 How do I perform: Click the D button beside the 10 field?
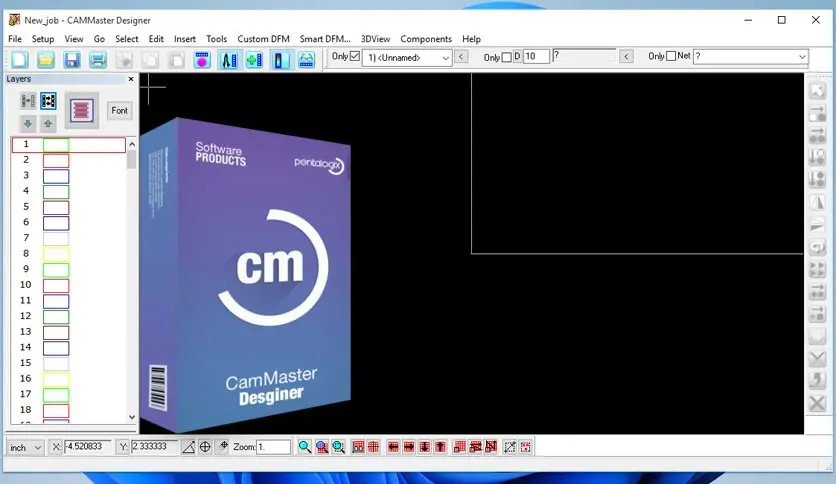[x=517, y=56]
